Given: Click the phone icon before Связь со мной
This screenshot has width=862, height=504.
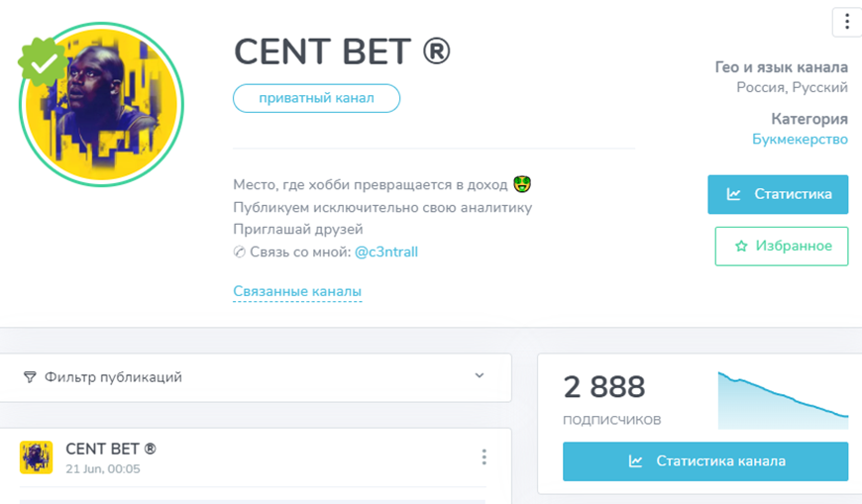Looking at the screenshot, I should 239,252.
